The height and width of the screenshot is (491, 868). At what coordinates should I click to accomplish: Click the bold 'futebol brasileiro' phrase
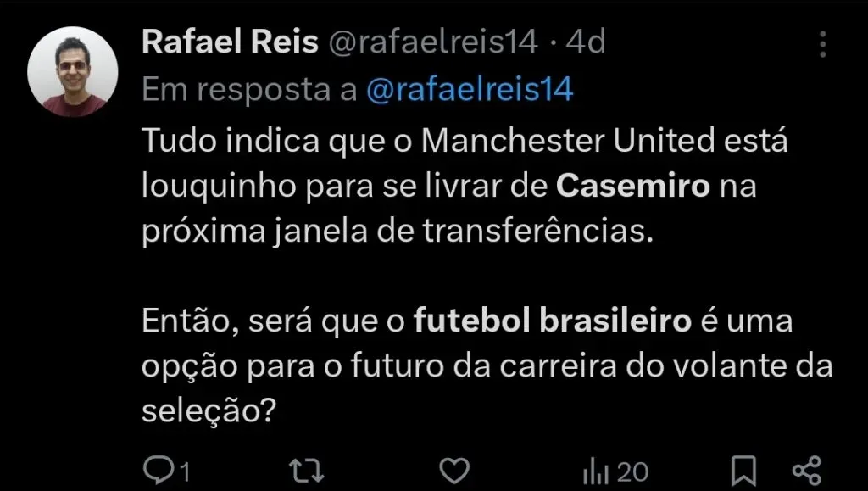point(553,323)
